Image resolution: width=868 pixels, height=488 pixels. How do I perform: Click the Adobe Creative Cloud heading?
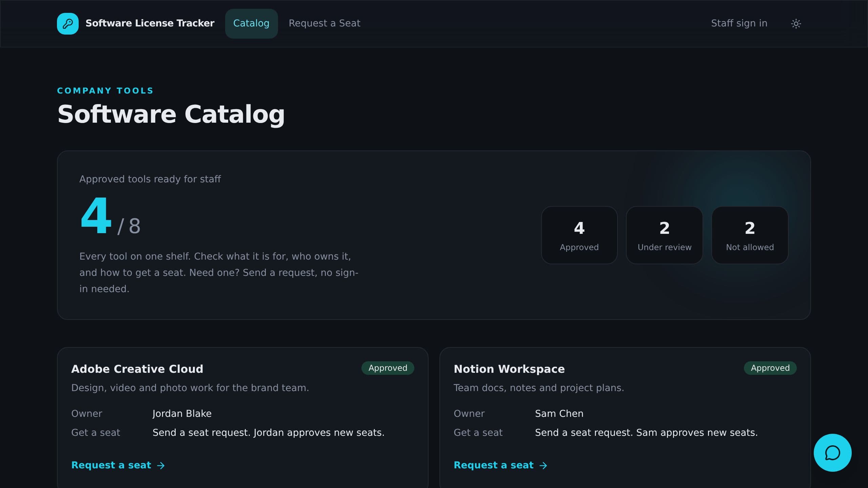tap(137, 369)
